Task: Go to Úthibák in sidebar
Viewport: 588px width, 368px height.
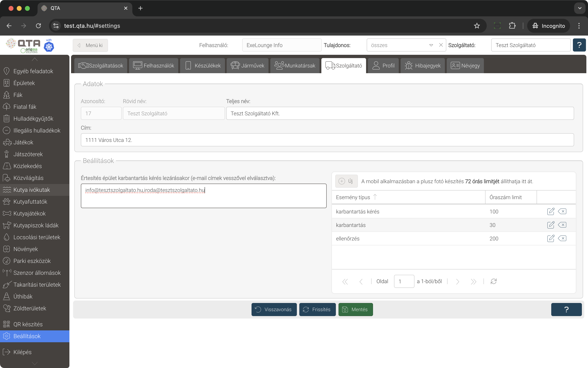Action: pyautogui.click(x=35, y=296)
